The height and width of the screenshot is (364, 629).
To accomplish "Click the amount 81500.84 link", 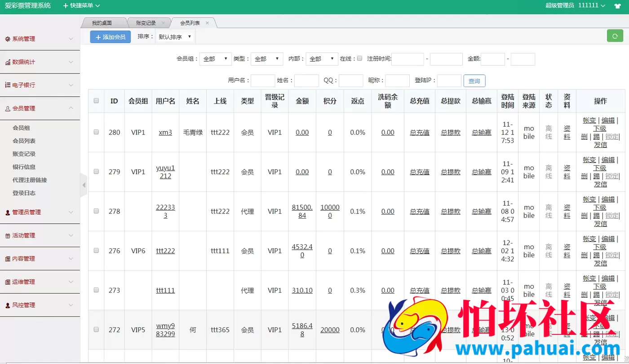I will (302, 211).
